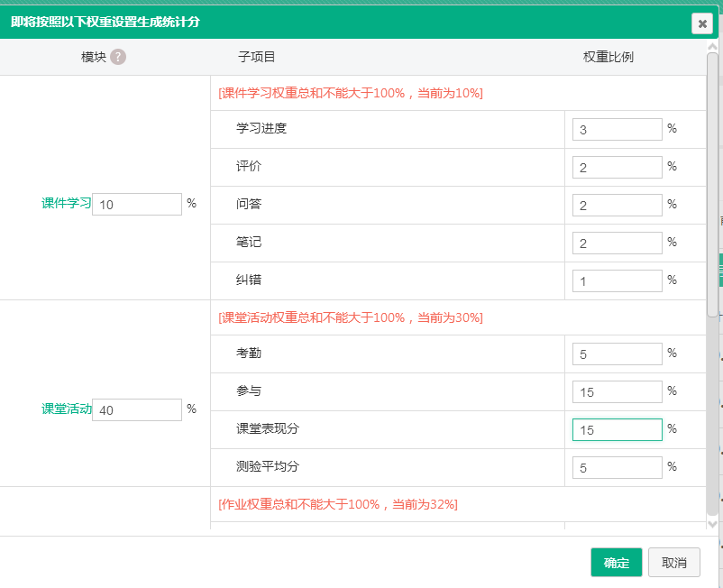Viewport: 723px width, 588px height.
Task: Click the 课件学习 module weight field showing 10
Action: [136, 204]
